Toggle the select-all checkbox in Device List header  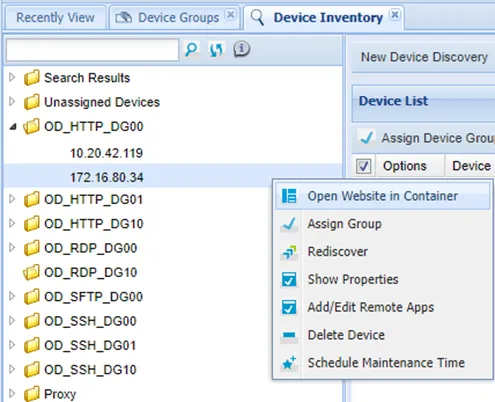tap(363, 166)
